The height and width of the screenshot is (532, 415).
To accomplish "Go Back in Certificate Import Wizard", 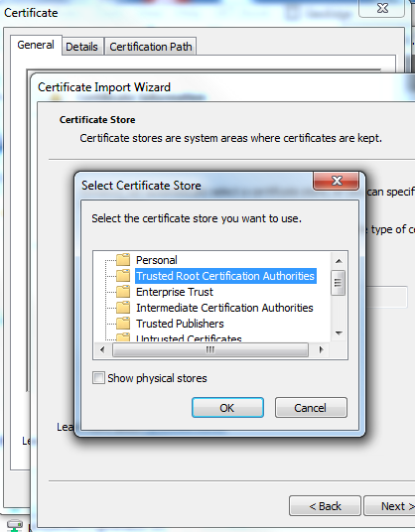I will (325, 506).
